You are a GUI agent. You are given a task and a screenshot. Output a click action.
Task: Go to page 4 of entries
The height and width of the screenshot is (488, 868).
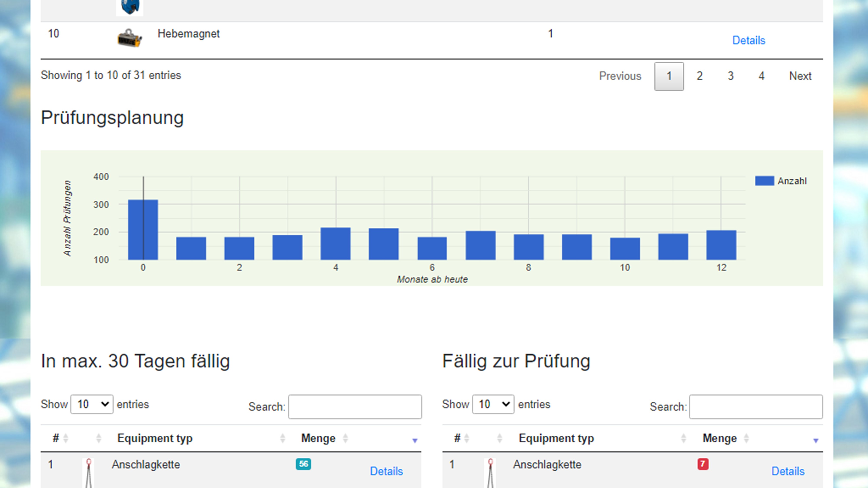pos(761,76)
